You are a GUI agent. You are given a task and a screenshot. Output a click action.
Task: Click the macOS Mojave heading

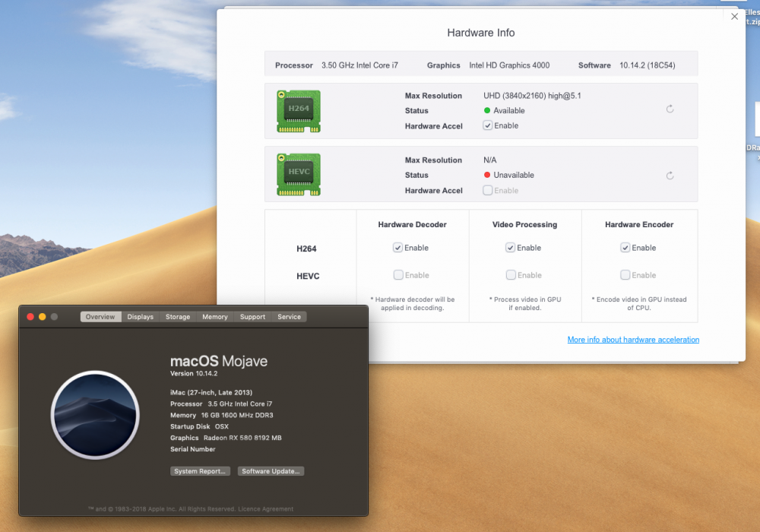click(x=219, y=361)
